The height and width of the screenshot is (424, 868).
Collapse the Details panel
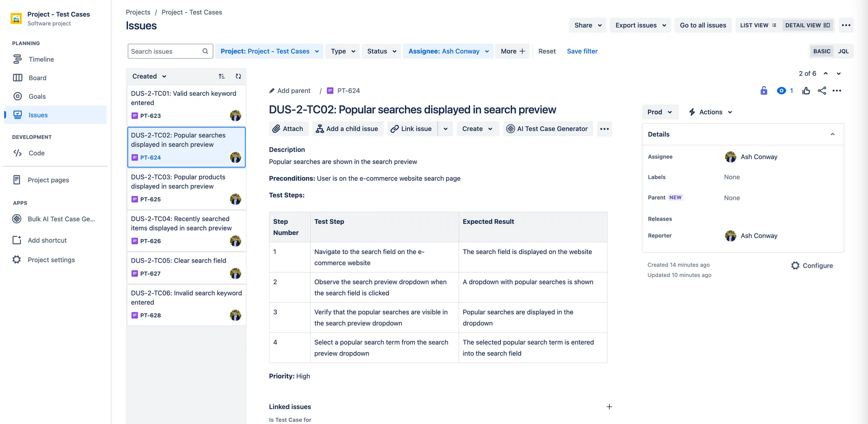832,134
